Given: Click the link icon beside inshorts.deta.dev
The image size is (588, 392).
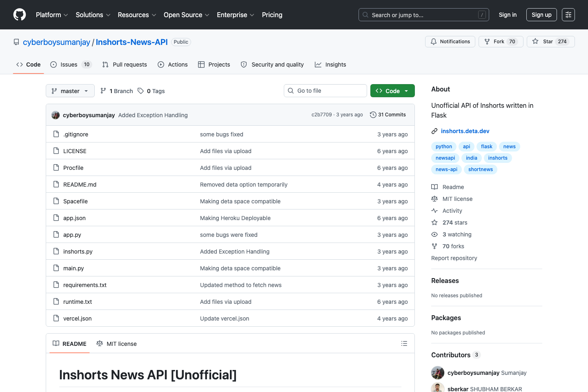Looking at the screenshot, I should coord(434,131).
